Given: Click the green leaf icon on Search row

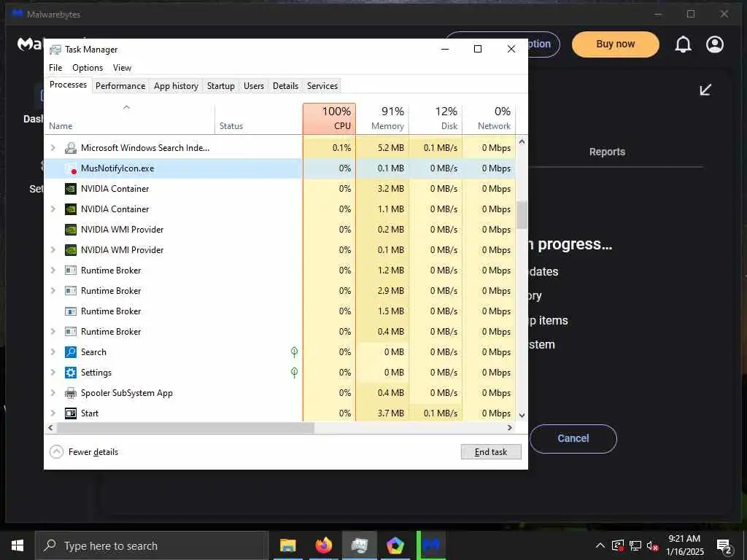Looking at the screenshot, I should point(295,352).
